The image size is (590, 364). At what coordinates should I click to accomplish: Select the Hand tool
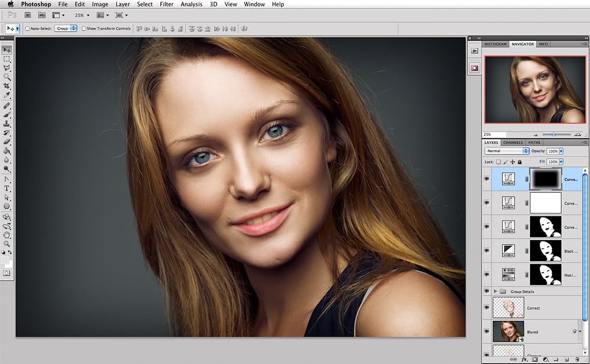pyautogui.click(x=7, y=235)
